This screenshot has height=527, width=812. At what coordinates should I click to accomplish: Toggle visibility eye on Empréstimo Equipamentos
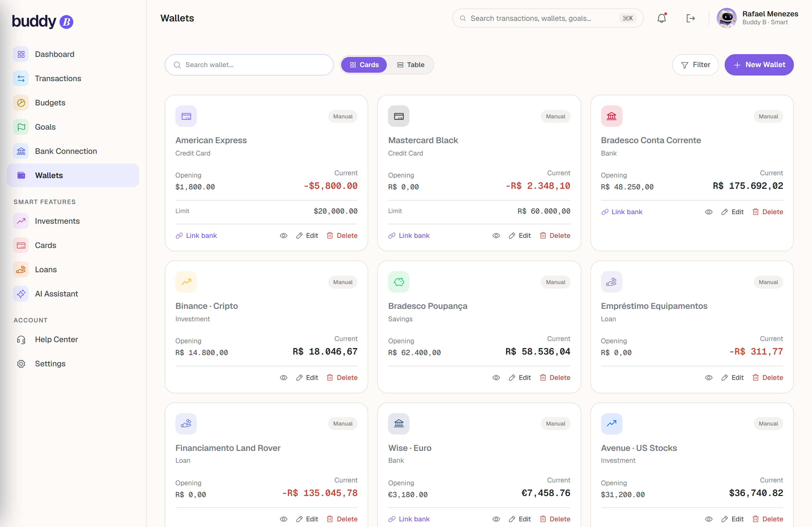pyautogui.click(x=709, y=378)
